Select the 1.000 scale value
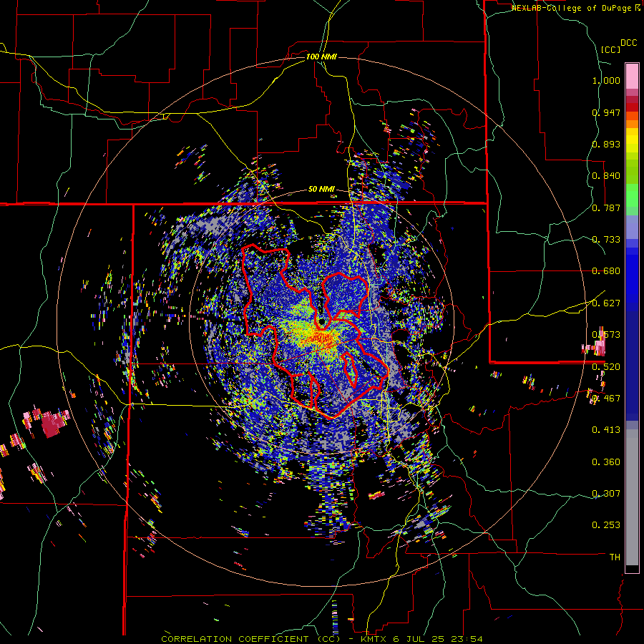 (606, 80)
